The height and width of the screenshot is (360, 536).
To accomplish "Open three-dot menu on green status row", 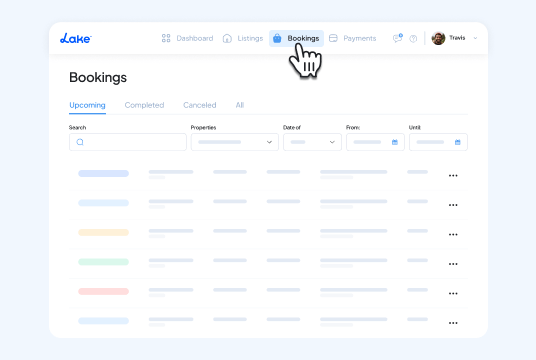I will click(x=453, y=264).
